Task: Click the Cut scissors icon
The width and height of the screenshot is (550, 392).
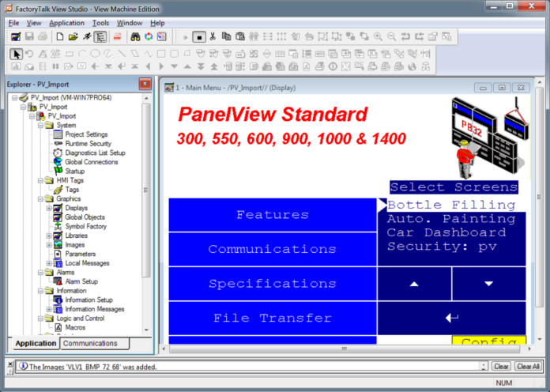Action: tap(213, 36)
